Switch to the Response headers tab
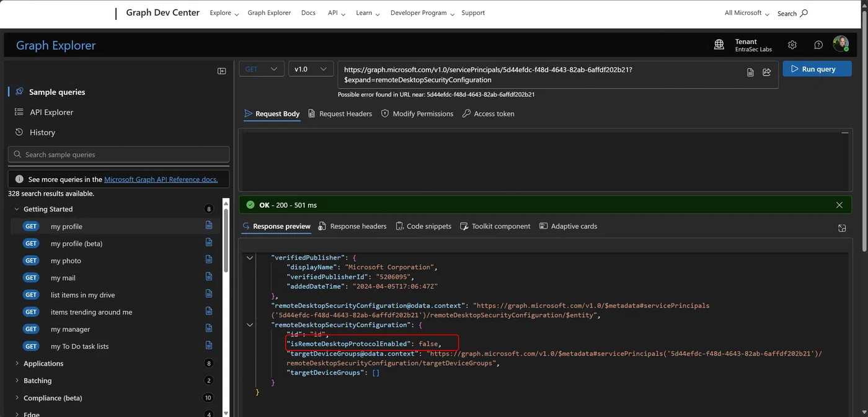 352,226
